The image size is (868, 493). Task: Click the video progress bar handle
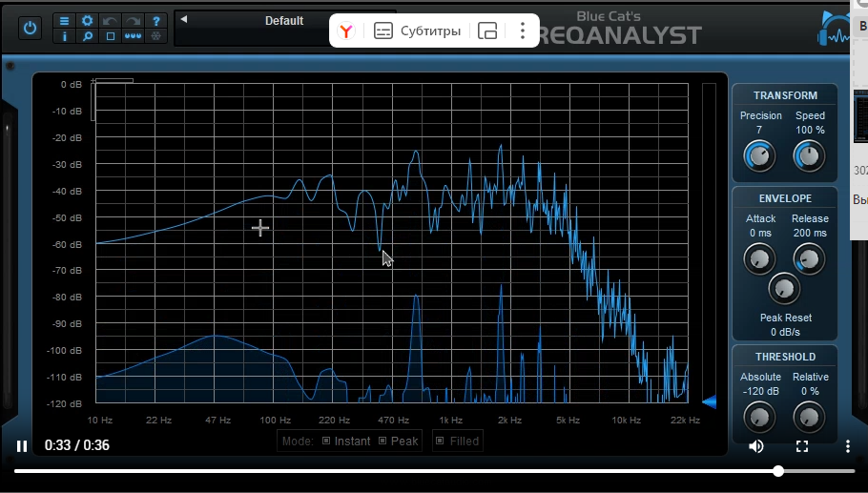(x=777, y=471)
